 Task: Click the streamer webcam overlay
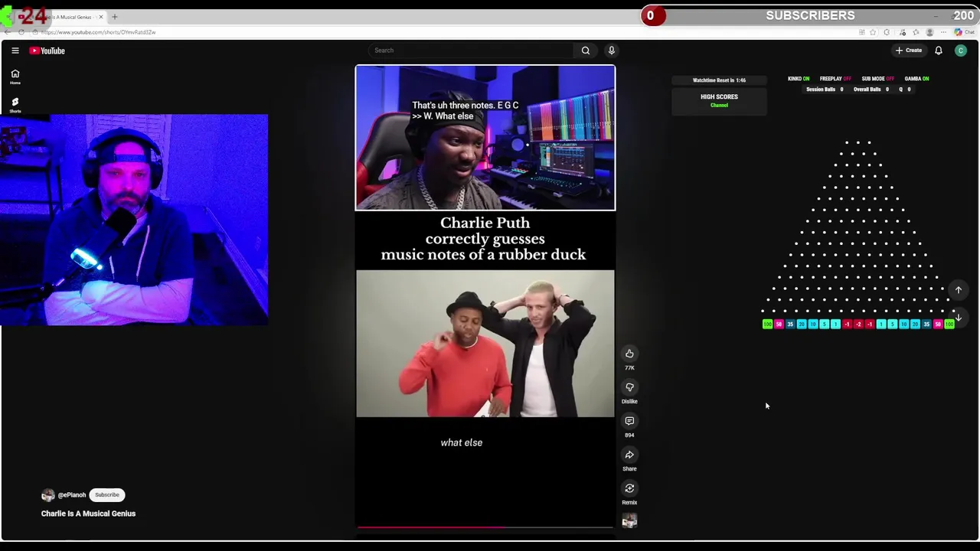coord(134,220)
